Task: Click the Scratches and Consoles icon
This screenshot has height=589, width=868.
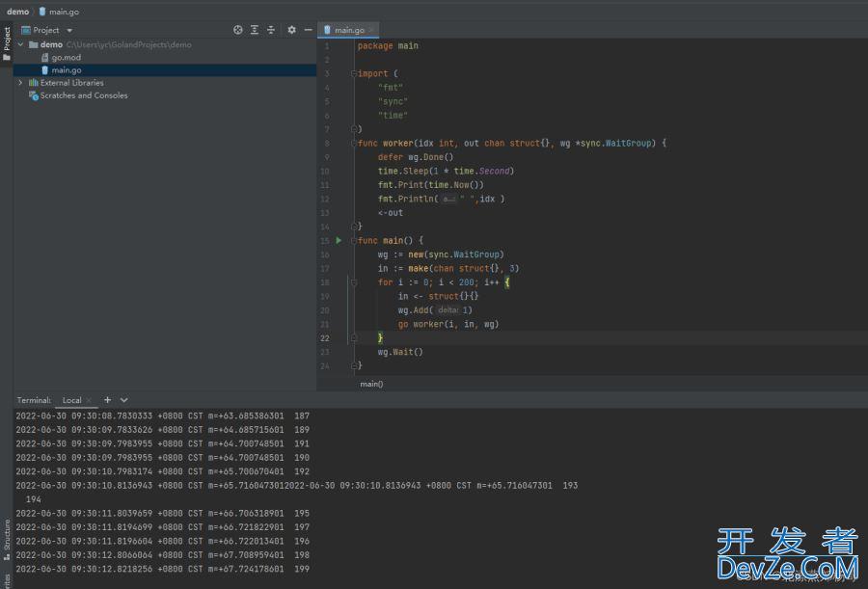Action: 33,95
